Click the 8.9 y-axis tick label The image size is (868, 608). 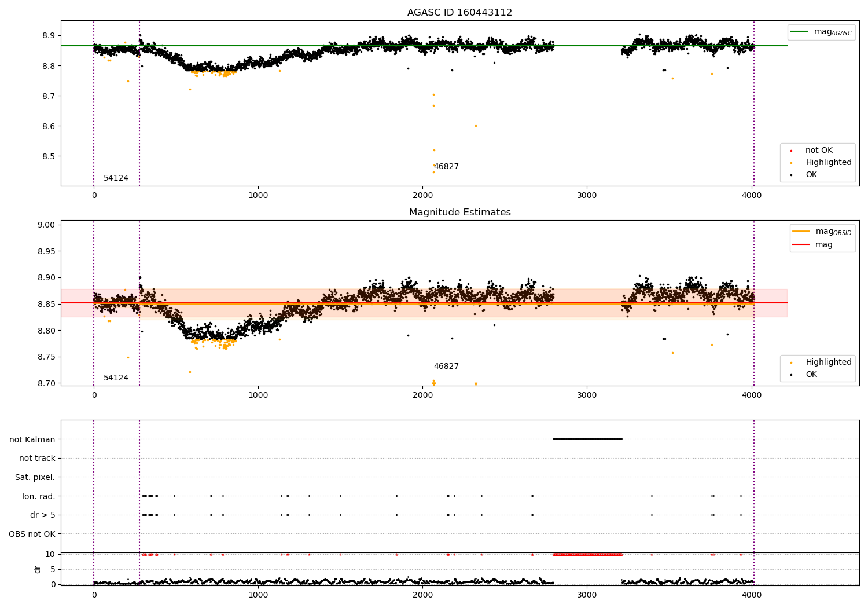tap(49, 36)
